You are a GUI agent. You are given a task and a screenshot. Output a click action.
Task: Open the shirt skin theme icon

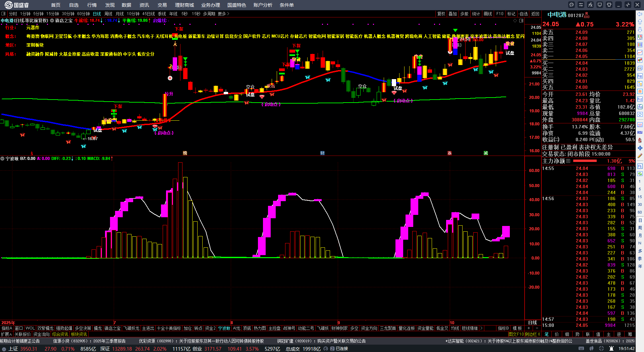coord(609,5)
